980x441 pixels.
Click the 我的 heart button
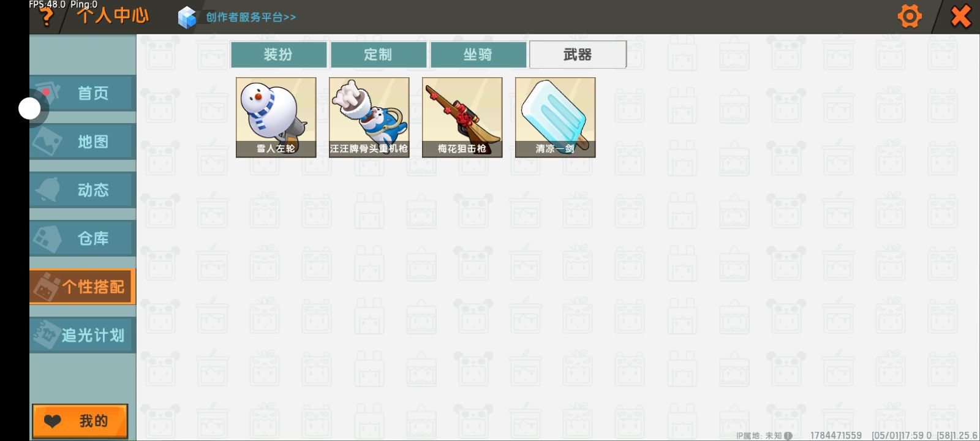point(80,421)
